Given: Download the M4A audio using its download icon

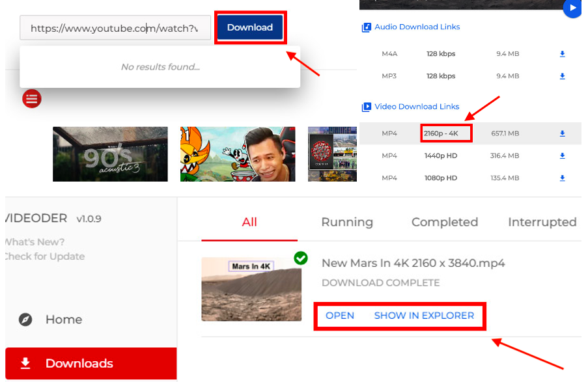Looking at the screenshot, I should tap(561, 54).
